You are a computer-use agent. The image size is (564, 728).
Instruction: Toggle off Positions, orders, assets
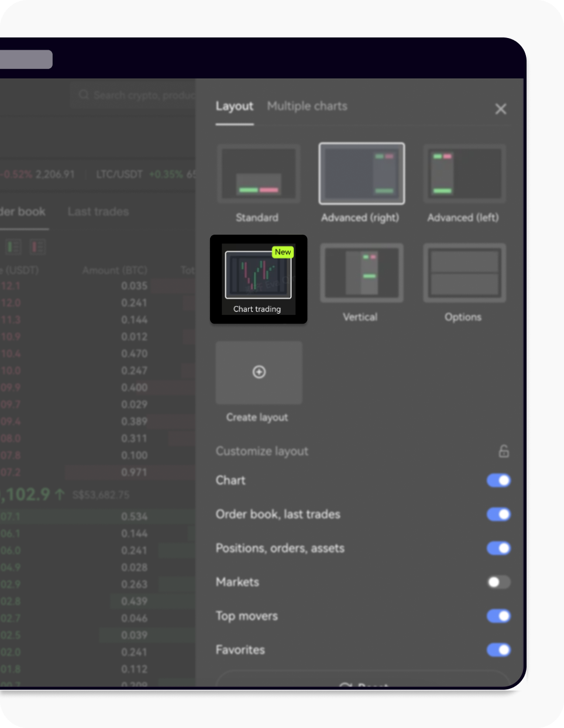tap(498, 548)
